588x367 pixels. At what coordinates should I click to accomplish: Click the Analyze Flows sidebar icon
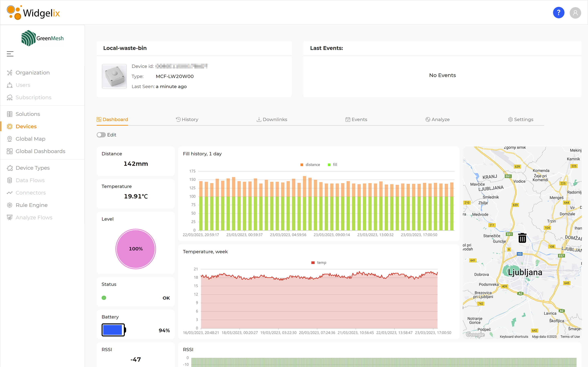[x=9, y=217]
